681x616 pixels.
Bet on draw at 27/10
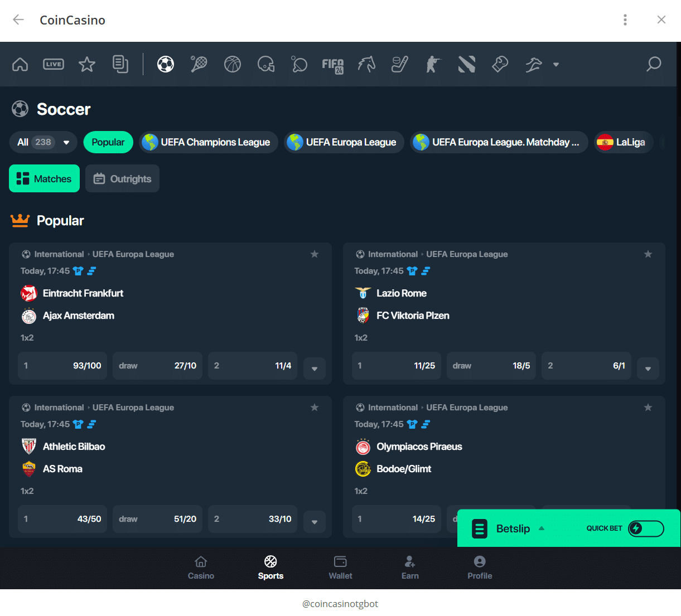coord(157,366)
